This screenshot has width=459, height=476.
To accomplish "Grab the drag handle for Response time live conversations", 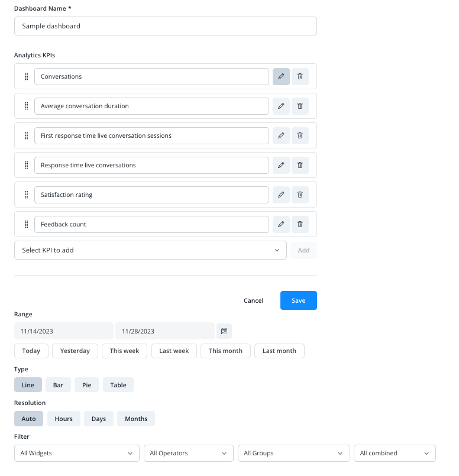I will pyautogui.click(x=27, y=165).
